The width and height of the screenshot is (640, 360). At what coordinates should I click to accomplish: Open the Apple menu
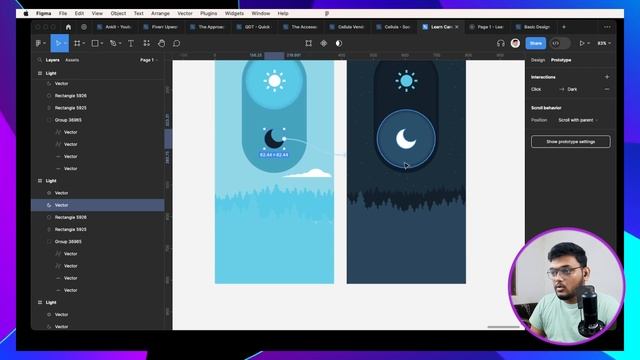26,13
